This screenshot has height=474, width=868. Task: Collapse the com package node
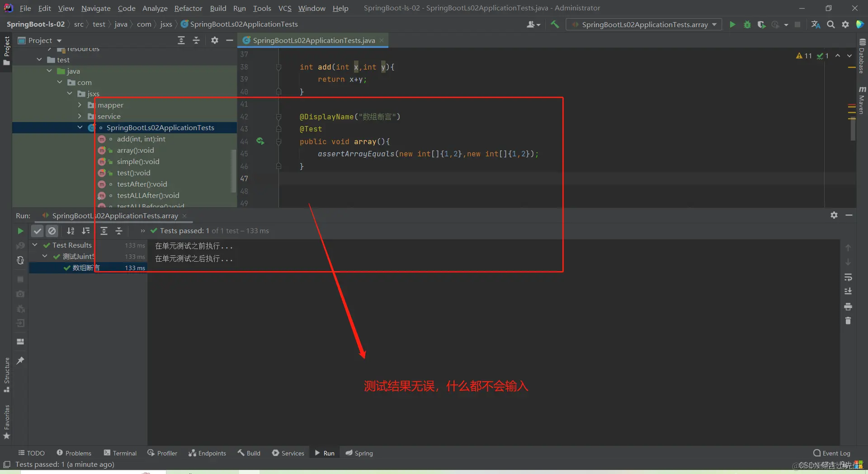pyautogui.click(x=60, y=82)
